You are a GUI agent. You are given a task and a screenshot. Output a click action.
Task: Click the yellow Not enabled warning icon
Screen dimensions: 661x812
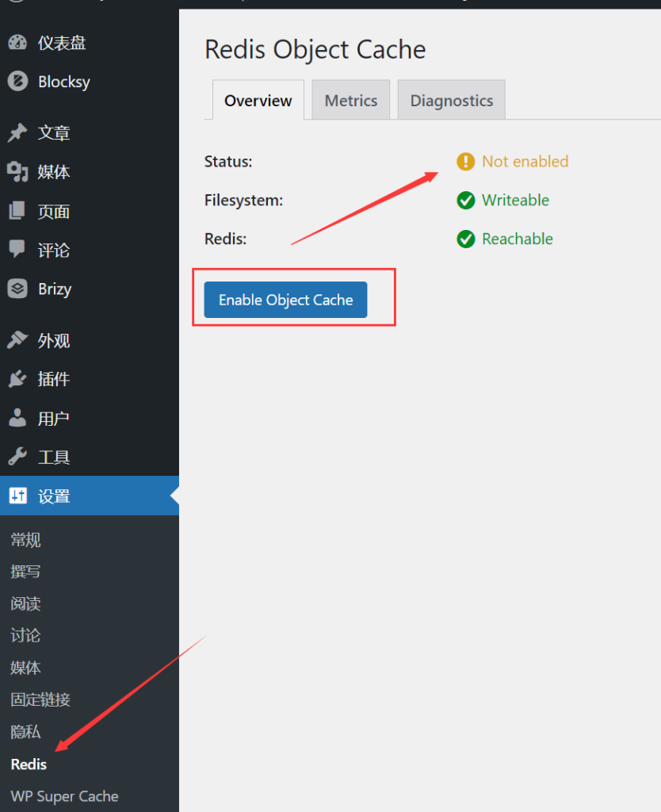(465, 162)
